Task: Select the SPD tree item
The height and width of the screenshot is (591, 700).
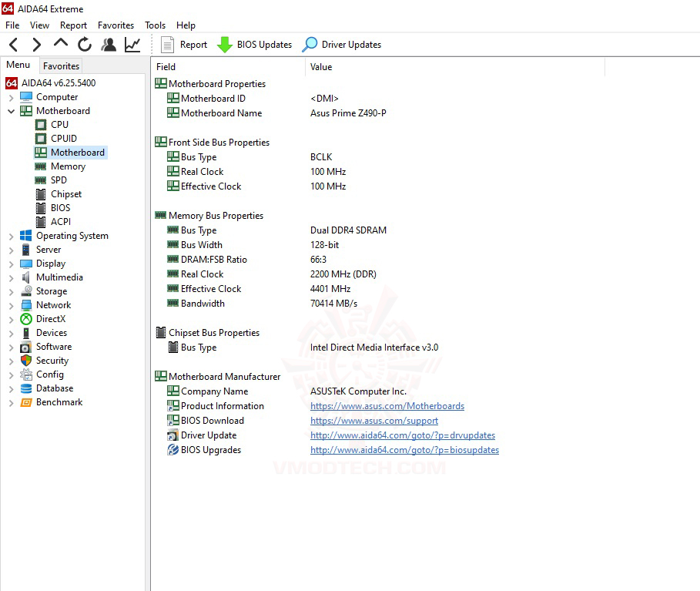Action: click(x=52, y=180)
